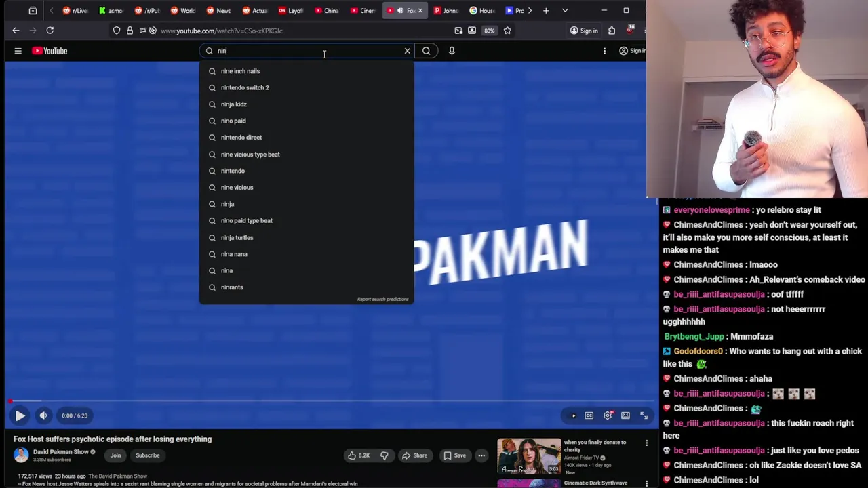
Task: Switch to the 'News' tab
Action: [x=218, y=10]
